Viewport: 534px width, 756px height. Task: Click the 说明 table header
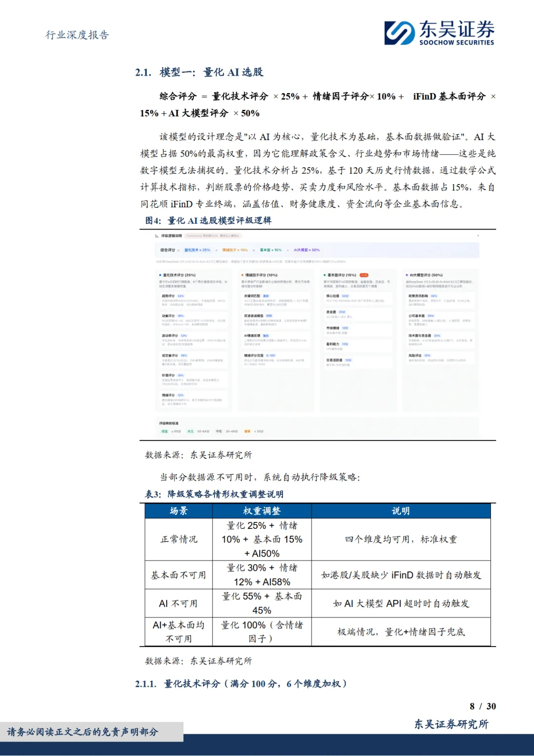click(x=401, y=511)
